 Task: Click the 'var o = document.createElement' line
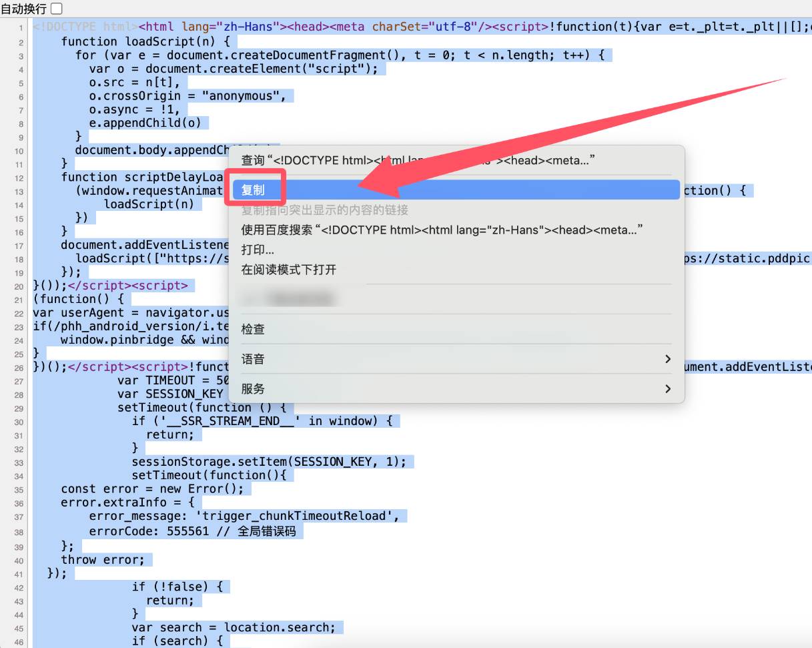pos(234,69)
